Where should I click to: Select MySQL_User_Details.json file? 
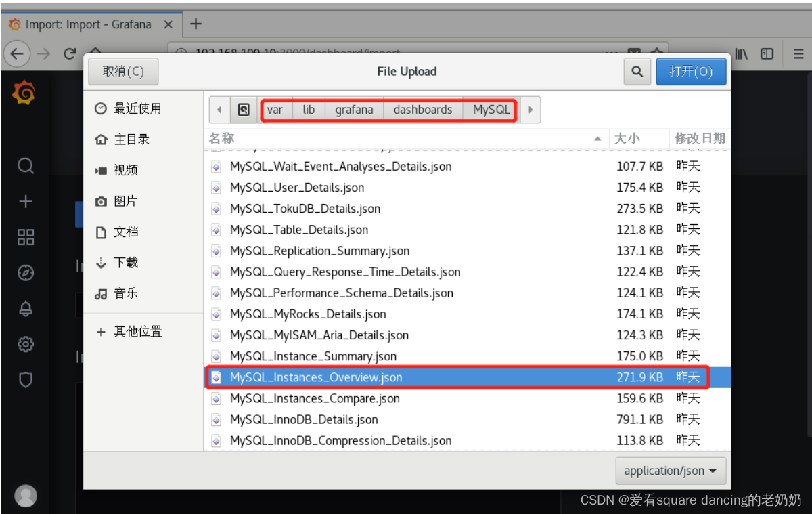click(468, 187)
